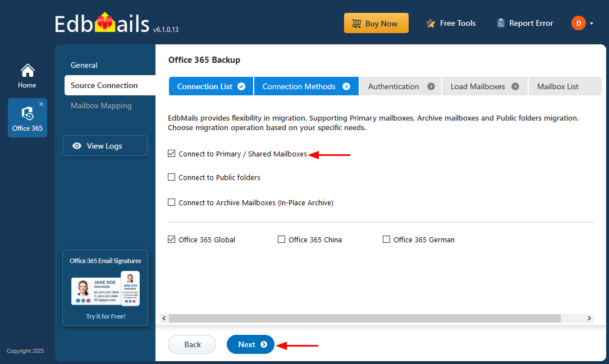Viewport: 609px width, 364px height.
Task: Open the Report Error link
Action: tap(525, 24)
